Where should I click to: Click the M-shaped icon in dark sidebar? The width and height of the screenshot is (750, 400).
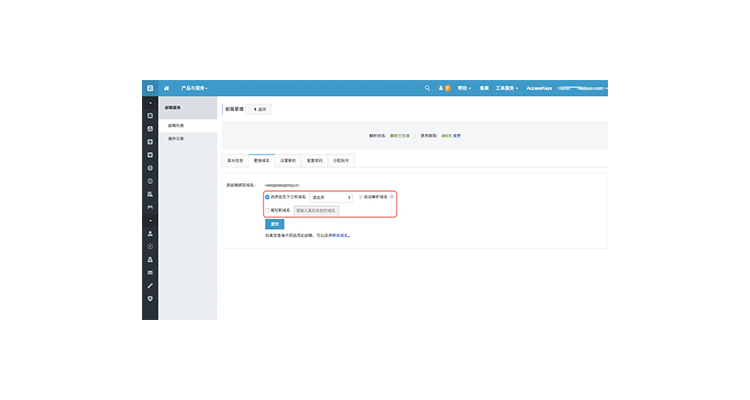coord(150,207)
